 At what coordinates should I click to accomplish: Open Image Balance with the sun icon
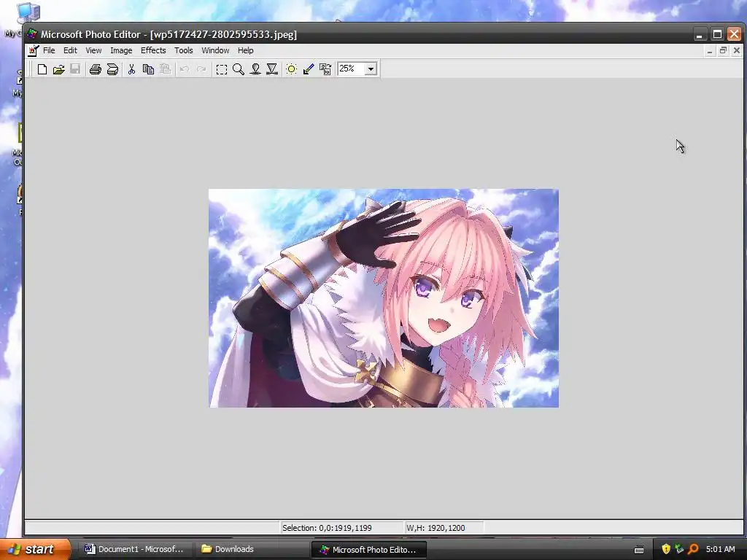(292, 69)
